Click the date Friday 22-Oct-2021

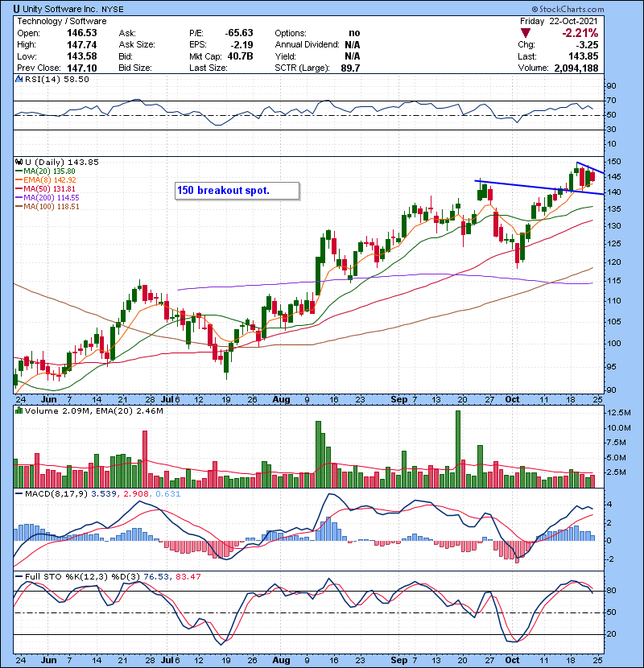tap(559, 21)
